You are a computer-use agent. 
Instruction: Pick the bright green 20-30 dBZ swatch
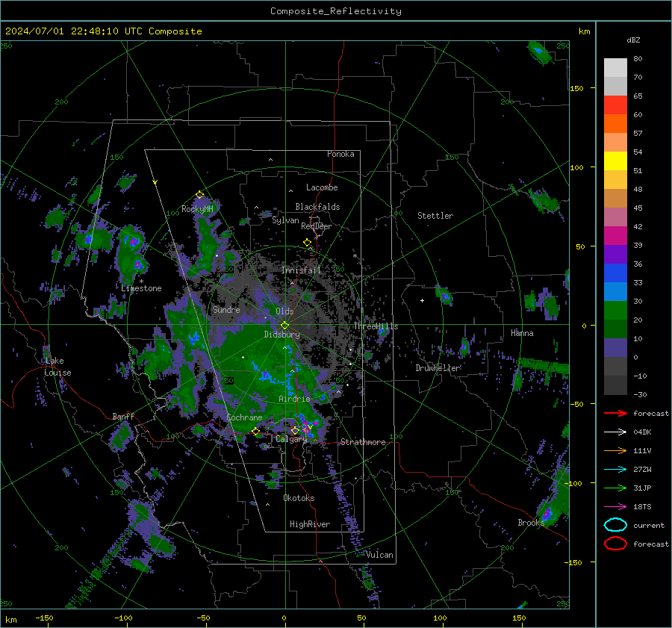tap(615, 311)
